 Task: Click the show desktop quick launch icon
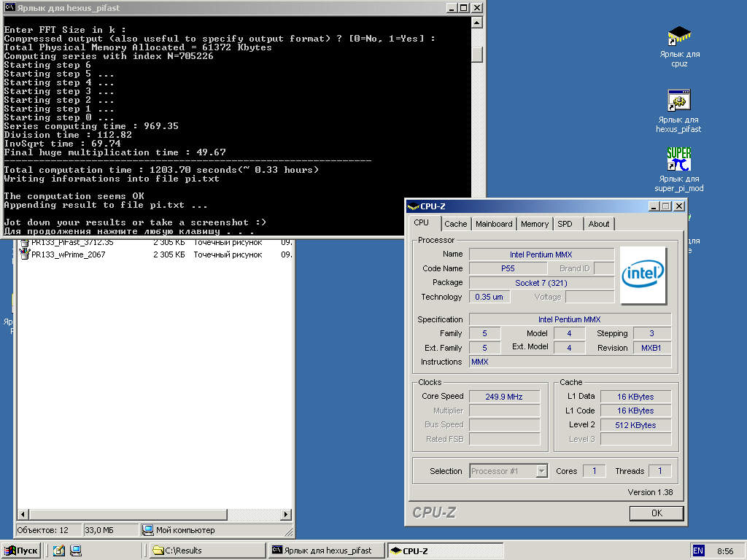(x=76, y=551)
